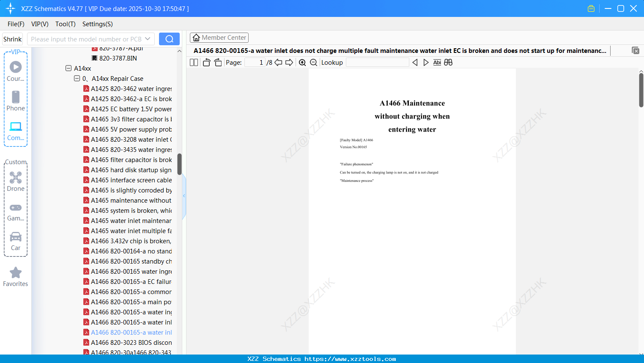This screenshot has width=644, height=363.
Task: Open 820-3787.BIN file
Action: click(114, 58)
